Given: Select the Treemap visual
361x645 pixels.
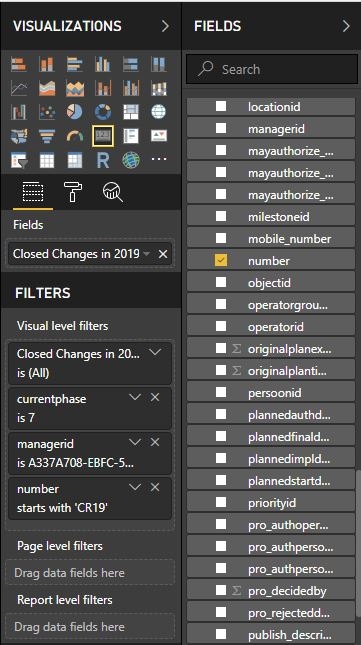Looking at the screenshot, I should point(130,112).
